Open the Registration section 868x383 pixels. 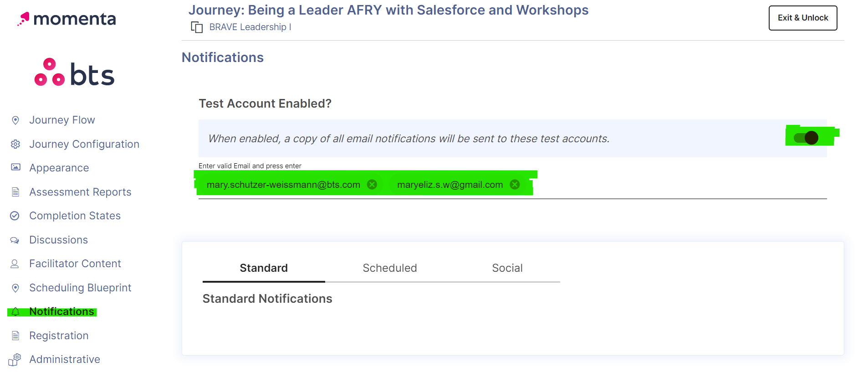coord(59,336)
